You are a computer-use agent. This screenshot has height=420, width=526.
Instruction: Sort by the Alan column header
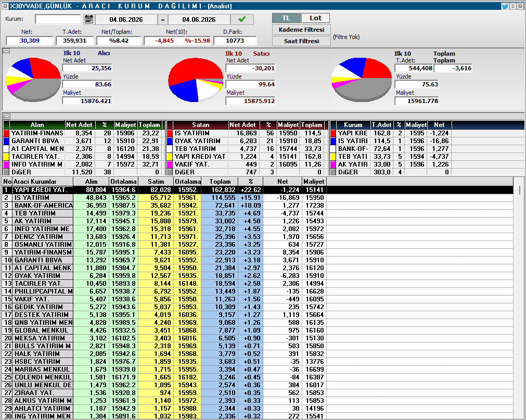pyautogui.click(x=37, y=125)
